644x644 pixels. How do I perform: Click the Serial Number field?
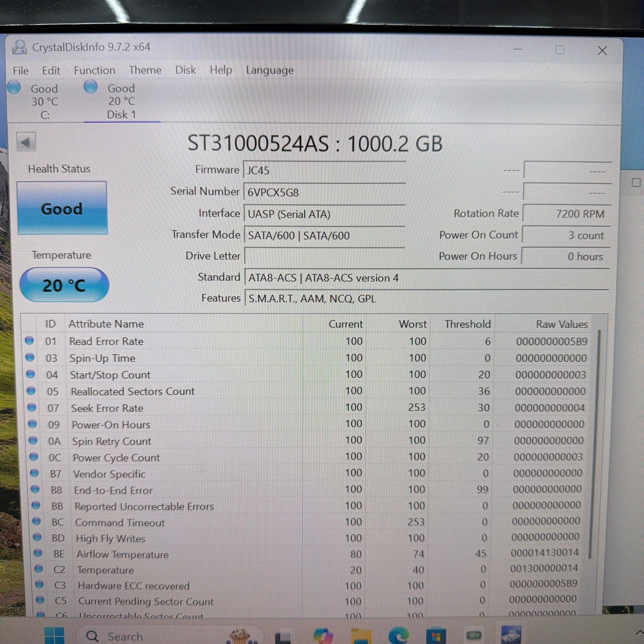tap(324, 192)
